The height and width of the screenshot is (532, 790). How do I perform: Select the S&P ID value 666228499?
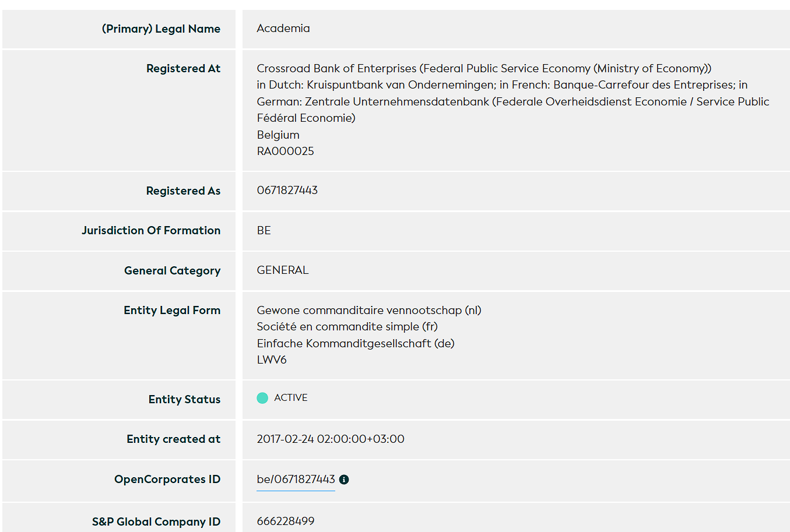[x=286, y=521]
